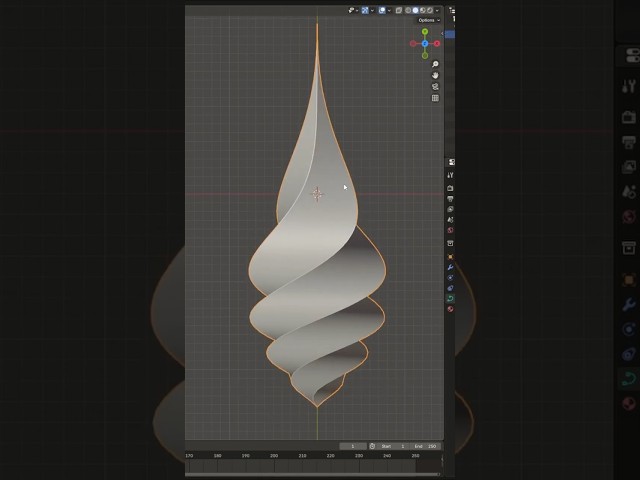Viewport: 640px width, 480px height.
Task: Expand timeline side region arrow
Action: point(442,459)
